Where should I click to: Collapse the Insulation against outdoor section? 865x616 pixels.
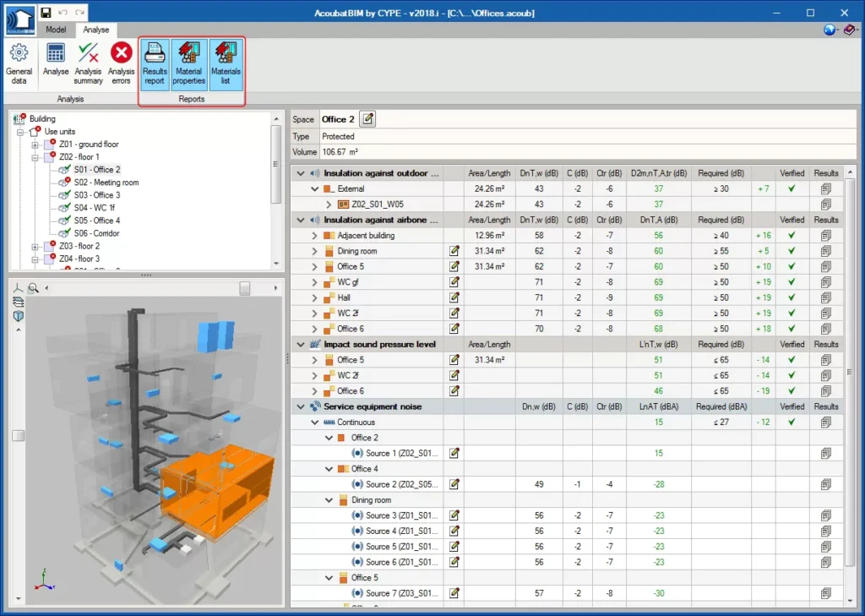tap(301, 173)
